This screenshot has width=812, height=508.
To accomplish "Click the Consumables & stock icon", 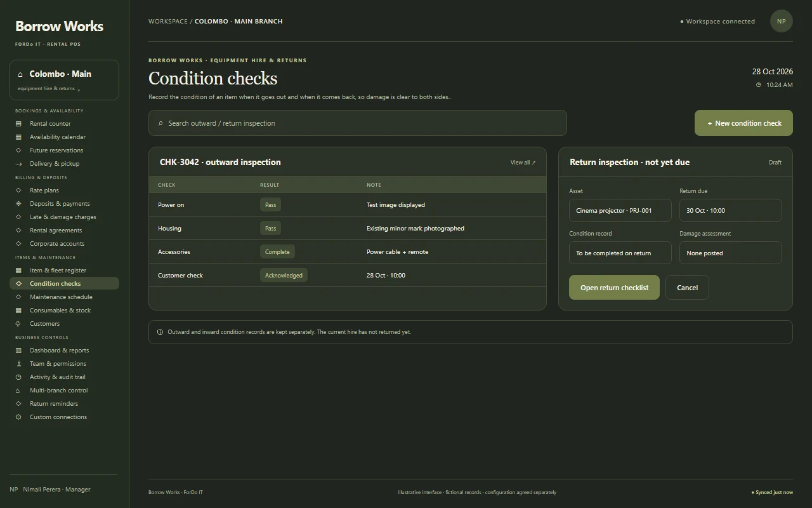I will (18, 311).
